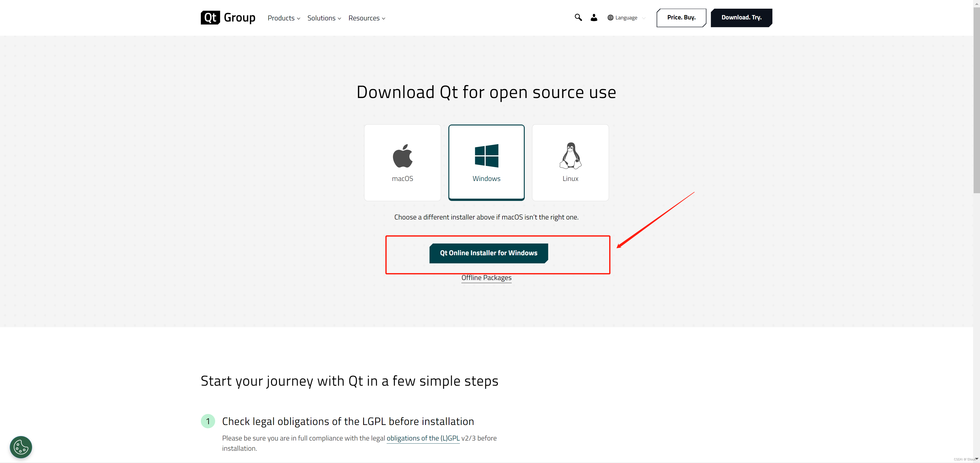Image resolution: width=980 pixels, height=463 pixels.
Task: Select the Windows installer label
Action: pos(486,178)
